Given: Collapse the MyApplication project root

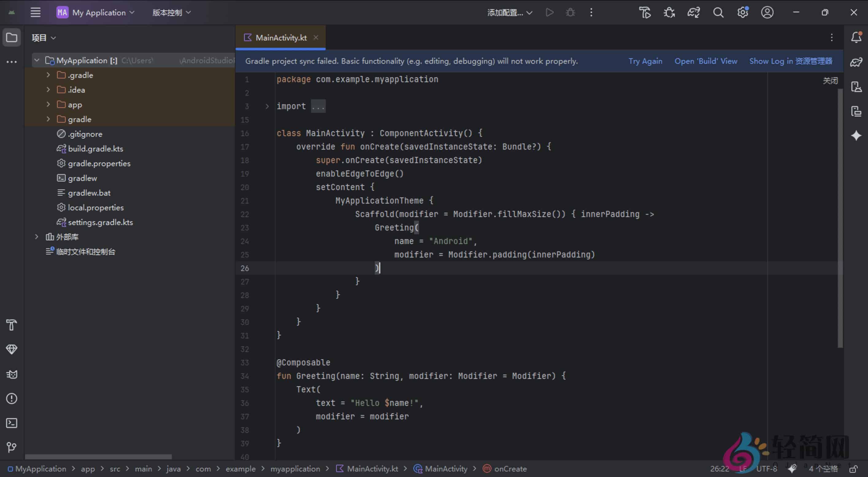Looking at the screenshot, I should pyautogui.click(x=37, y=60).
